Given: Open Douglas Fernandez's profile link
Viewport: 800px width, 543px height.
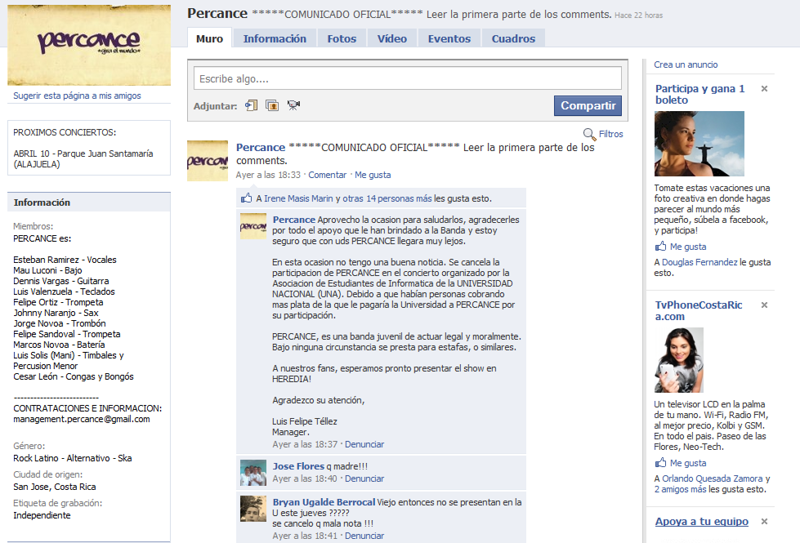Looking at the screenshot, I should pos(699,262).
